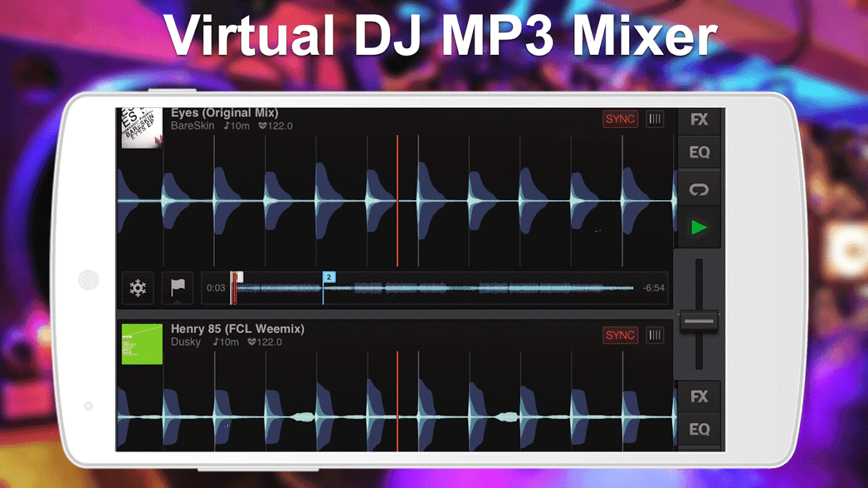Tap the BareSkin artist name
This screenshot has height=488, width=868.
(193, 126)
